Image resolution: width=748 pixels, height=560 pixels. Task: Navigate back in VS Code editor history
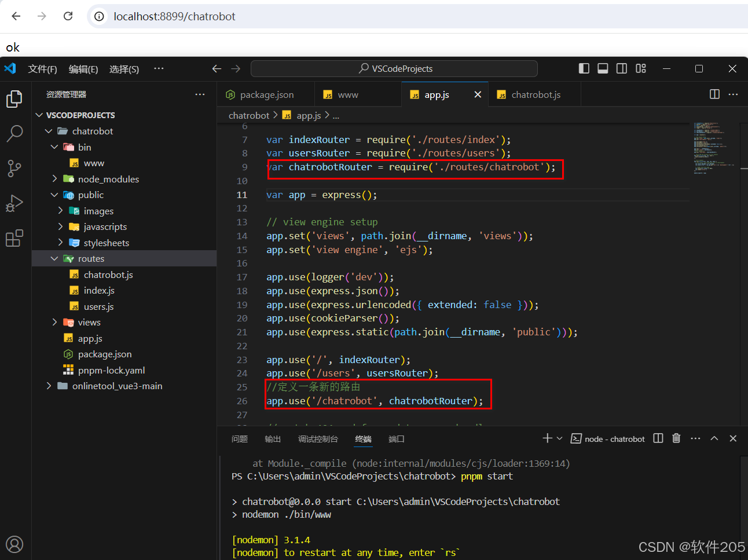(x=217, y=68)
